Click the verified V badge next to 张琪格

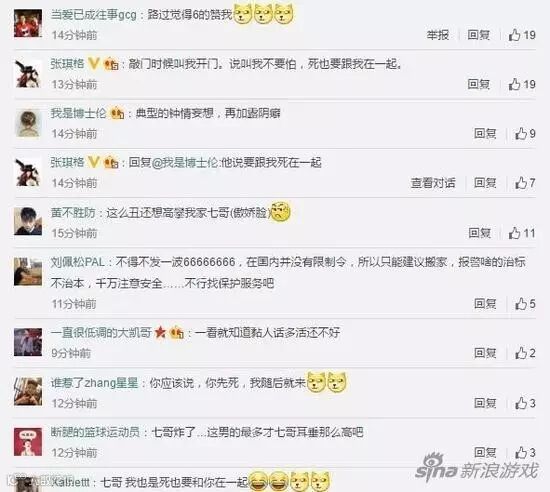coord(93,63)
